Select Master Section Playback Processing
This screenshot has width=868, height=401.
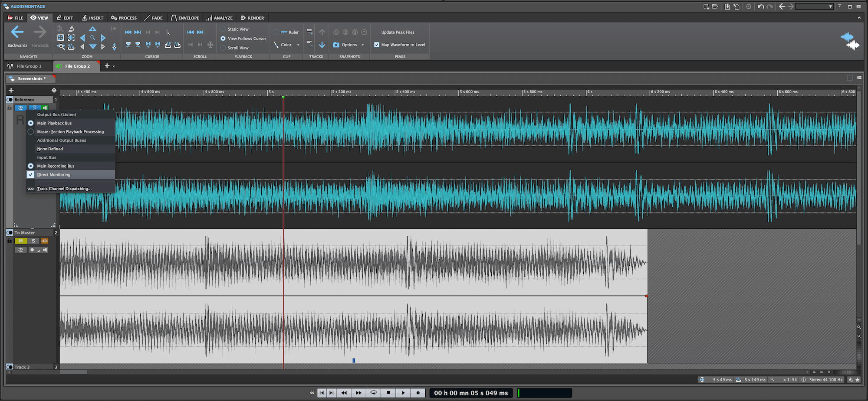coord(70,132)
